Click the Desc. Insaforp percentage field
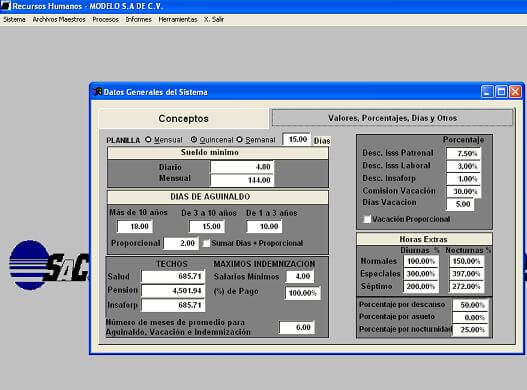527x390 pixels. point(463,179)
